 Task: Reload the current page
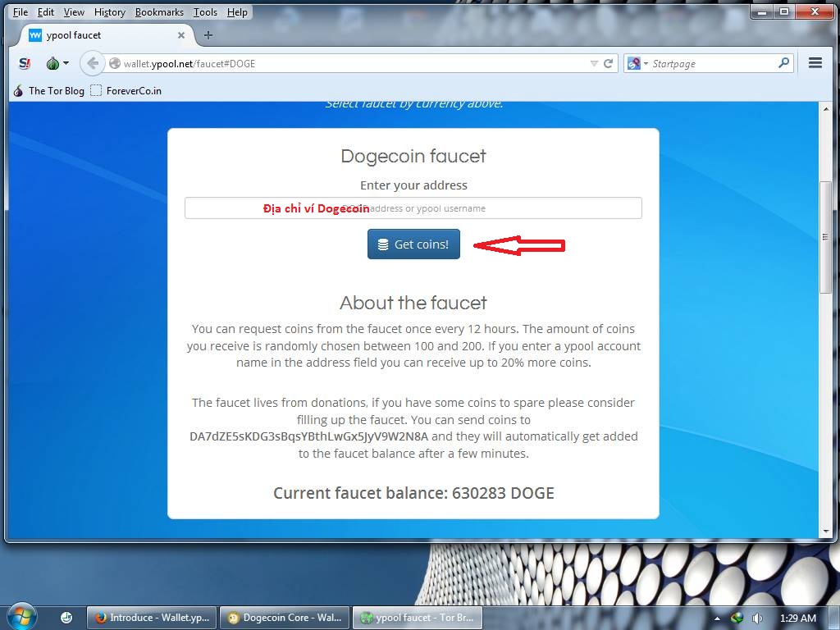tap(608, 64)
